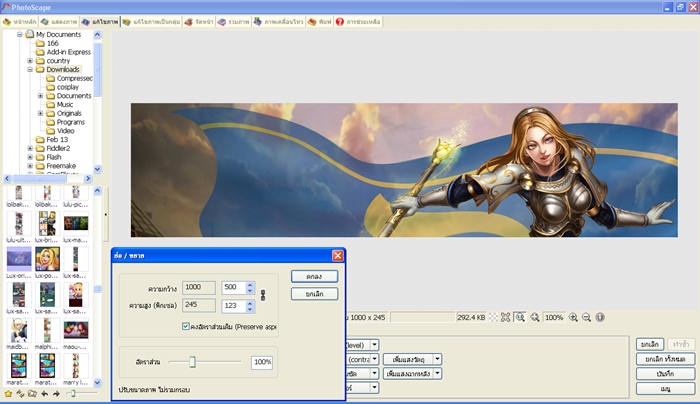Click the back arrow icon below thumbnails

44,393
